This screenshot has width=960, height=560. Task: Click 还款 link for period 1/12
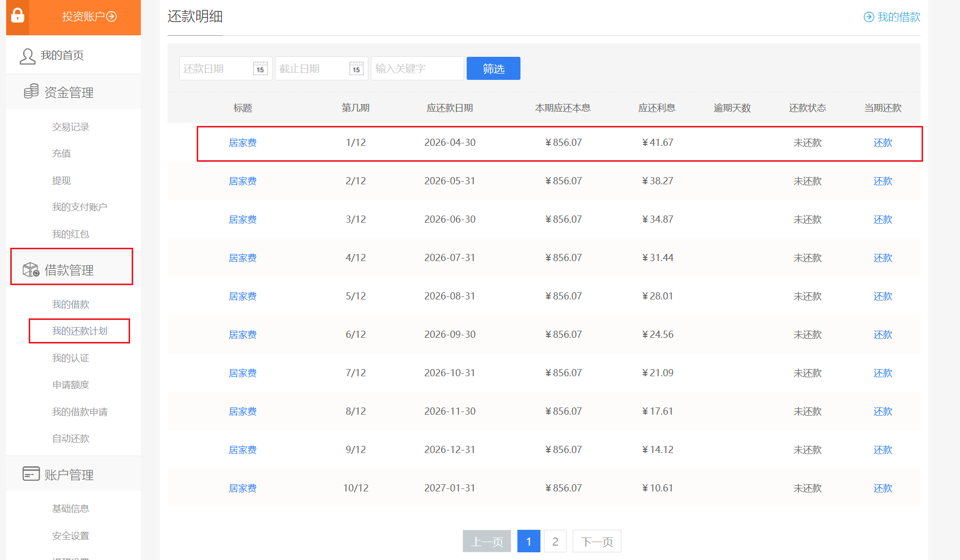pos(883,143)
